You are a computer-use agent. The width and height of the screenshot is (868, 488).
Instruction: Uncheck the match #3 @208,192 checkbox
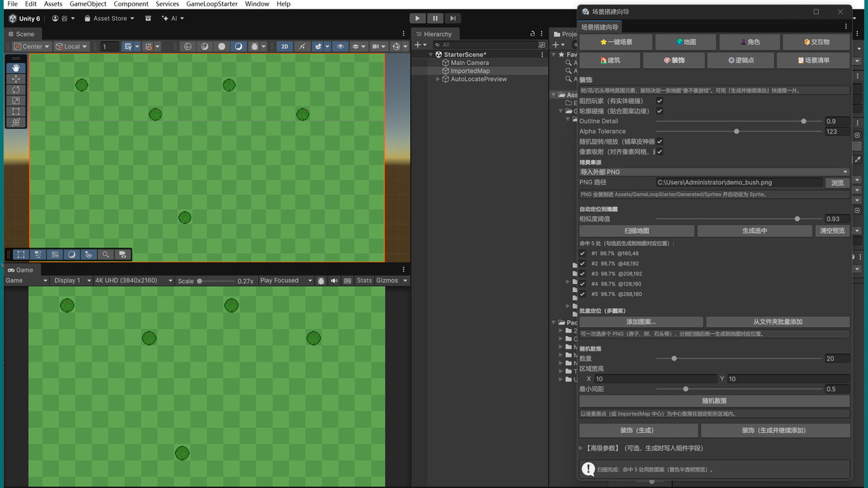(x=583, y=274)
